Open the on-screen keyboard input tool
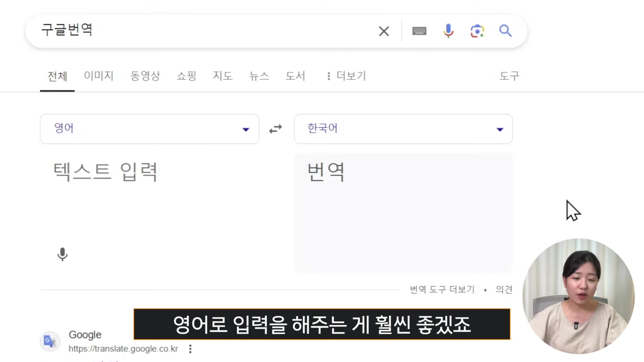 (419, 31)
